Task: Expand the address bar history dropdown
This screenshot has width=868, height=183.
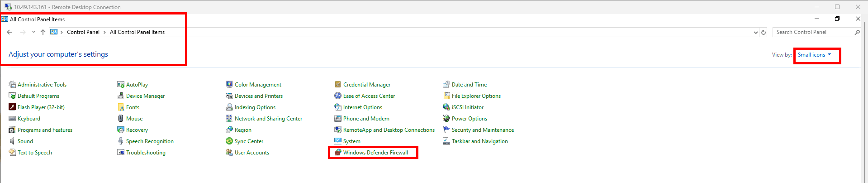Action: click(755, 32)
